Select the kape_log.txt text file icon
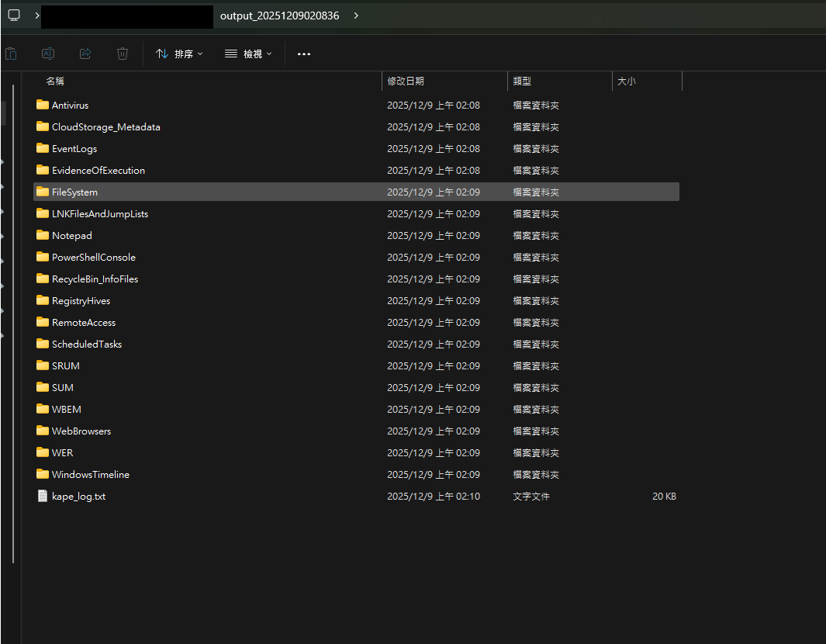This screenshot has width=826, height=644. pos(43,496)
